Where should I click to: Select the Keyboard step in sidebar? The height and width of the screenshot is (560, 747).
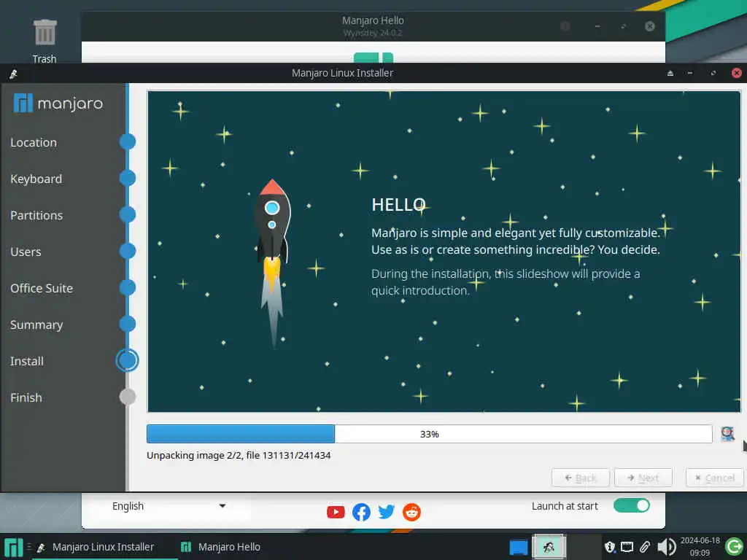(36, 179)
